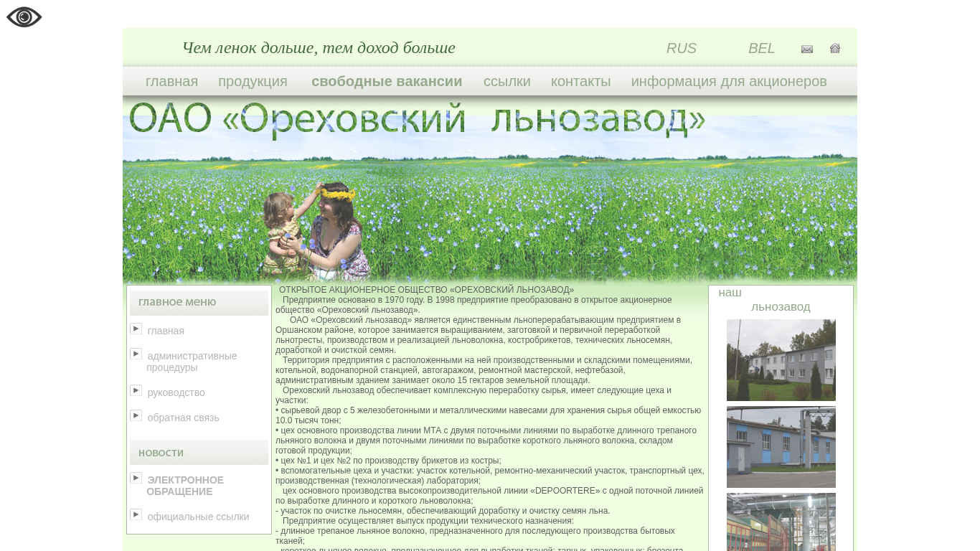Open 'ЭЛЕКТРОННОЕ ОБРАЩЕНИЕ' link

click(x=185, y=486)
